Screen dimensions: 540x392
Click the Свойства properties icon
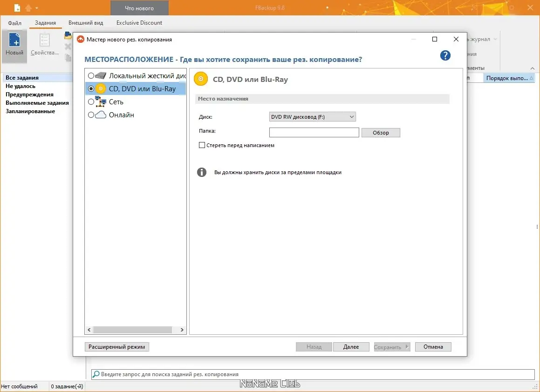[x=44, y=40]
